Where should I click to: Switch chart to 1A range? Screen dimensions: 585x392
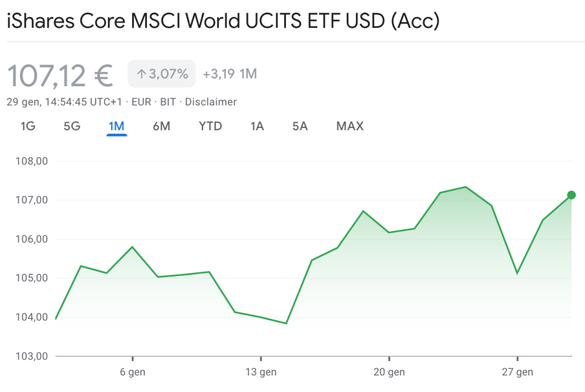point(257,126)
